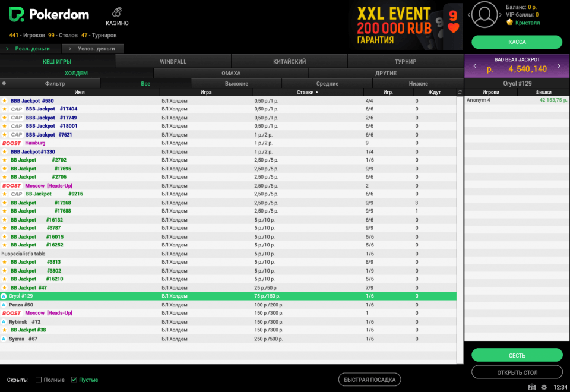Screen dimensions: 570x392
Task: Show next jackpot with right arrow
Action: [558, 66]
